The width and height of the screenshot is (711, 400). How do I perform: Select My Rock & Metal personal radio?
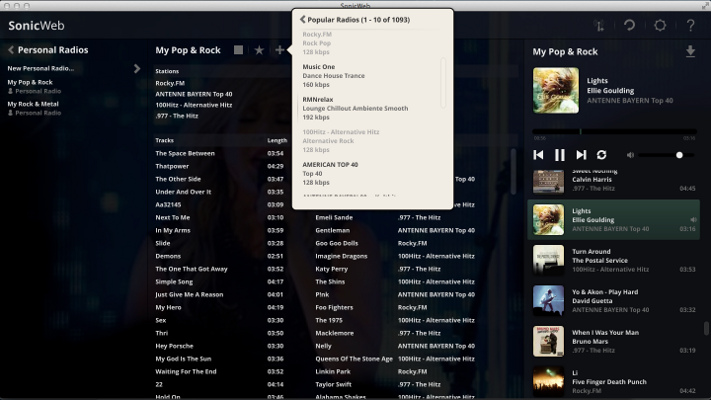click(34, 103)
